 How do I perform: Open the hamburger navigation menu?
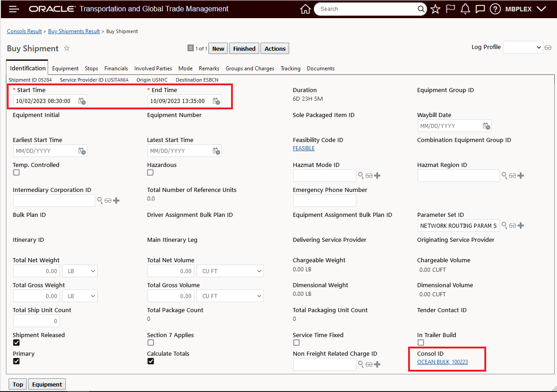14,9
